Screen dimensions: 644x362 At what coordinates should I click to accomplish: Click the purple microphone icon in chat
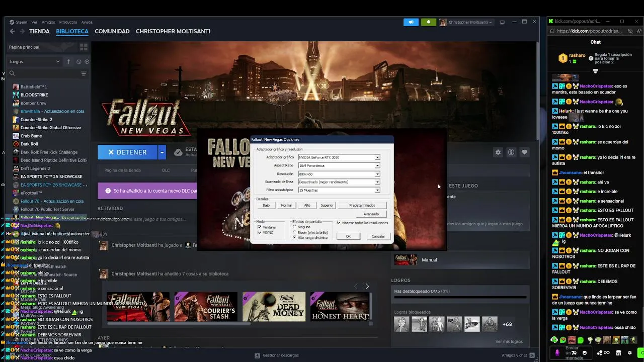point(557,353)
